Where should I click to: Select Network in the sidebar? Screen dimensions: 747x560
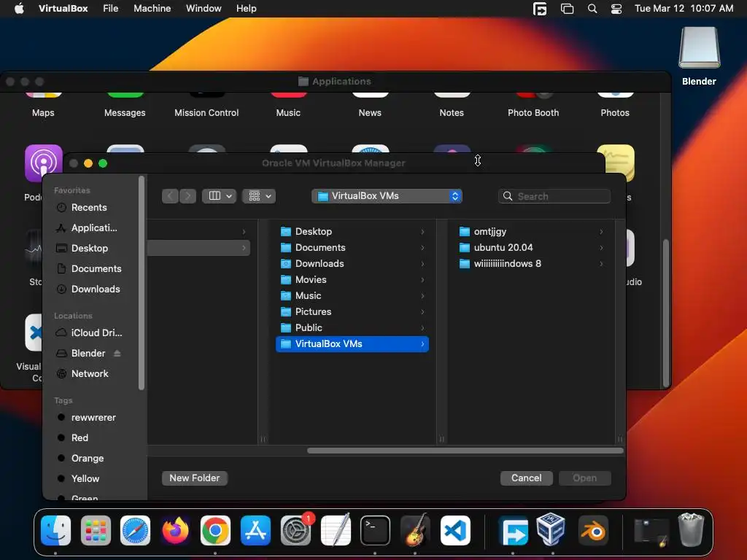pos(90,374)
